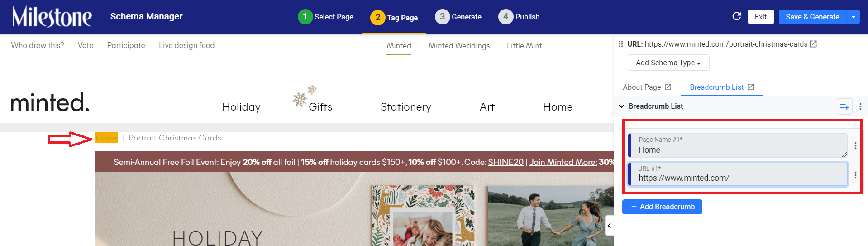Click into the URL #1 input field
Screen dimensions: 868x246
pos(738,174)
